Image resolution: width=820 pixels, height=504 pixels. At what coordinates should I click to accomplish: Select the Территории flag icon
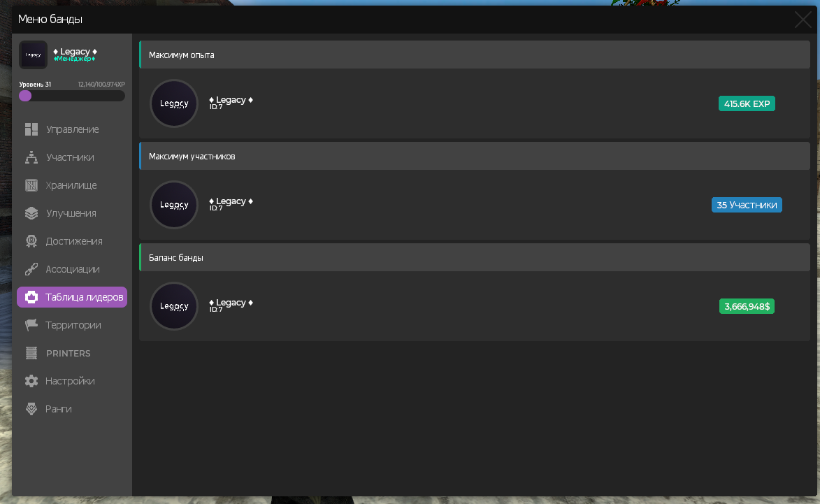point(31,325)
